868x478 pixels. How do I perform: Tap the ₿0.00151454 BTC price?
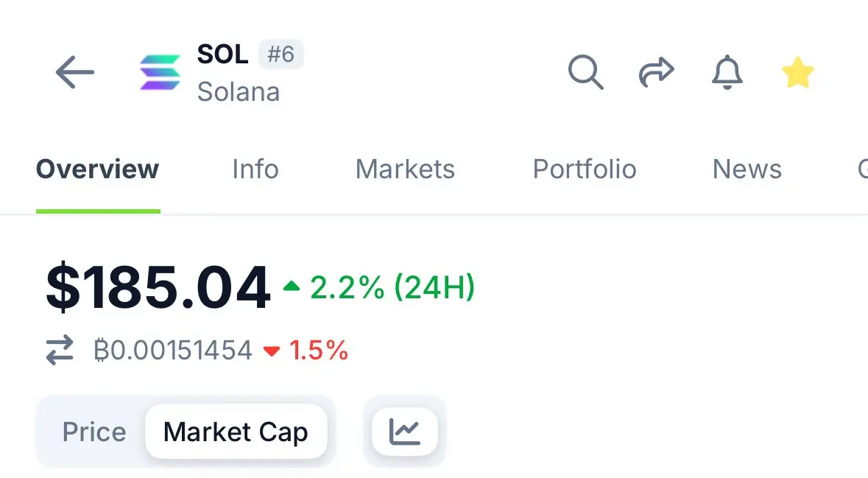(173, 350)
